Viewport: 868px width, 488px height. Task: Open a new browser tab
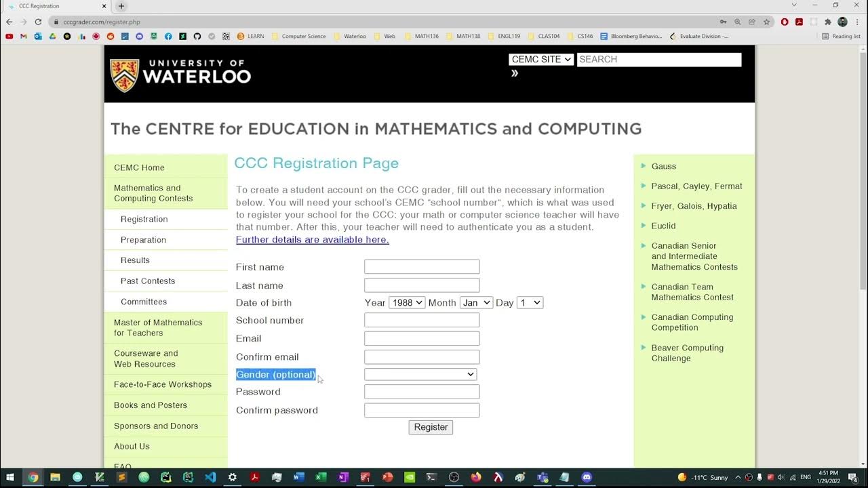tap(121, 6)
